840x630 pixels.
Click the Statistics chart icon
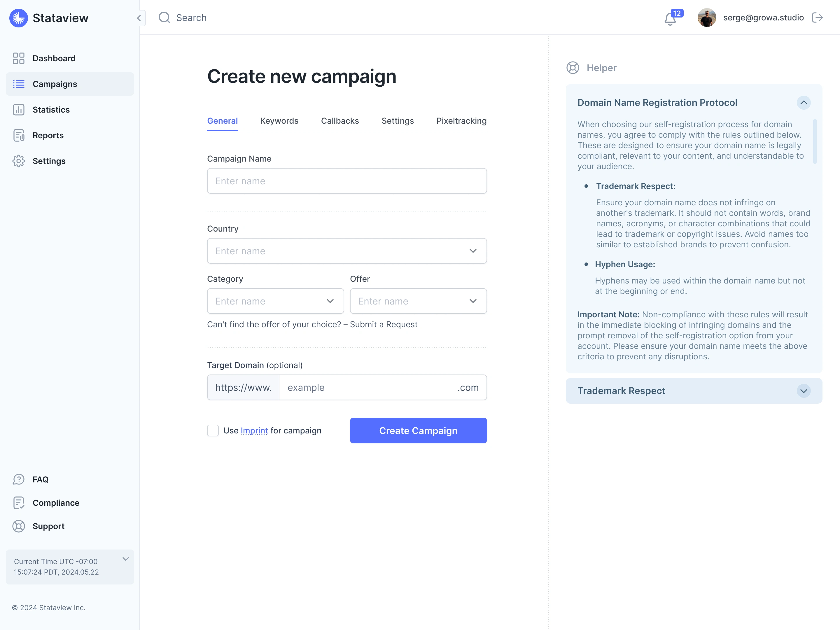point(18,110)
